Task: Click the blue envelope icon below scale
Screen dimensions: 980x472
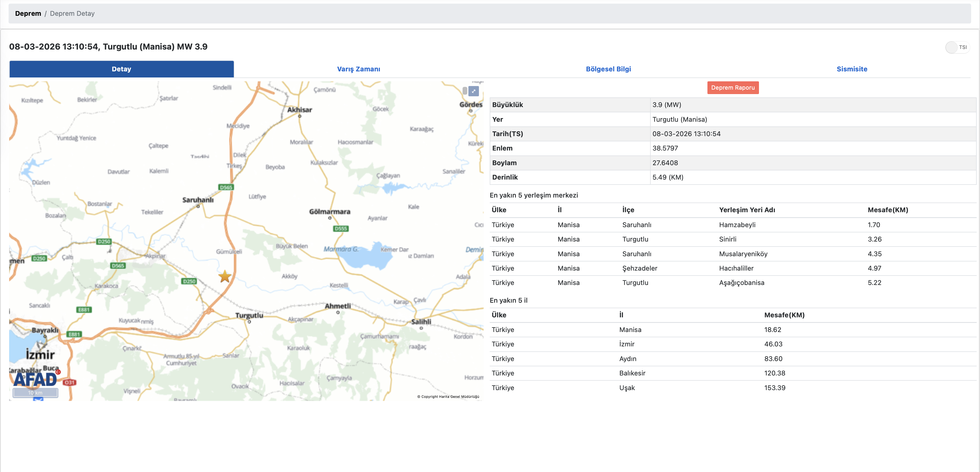Action: tap(38, 399)
